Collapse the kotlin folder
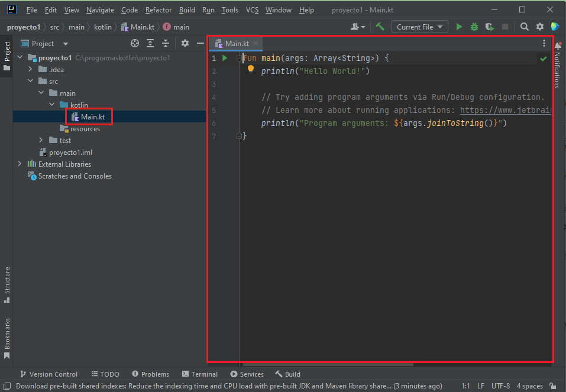The image size is (566, 392). [52, 105]
